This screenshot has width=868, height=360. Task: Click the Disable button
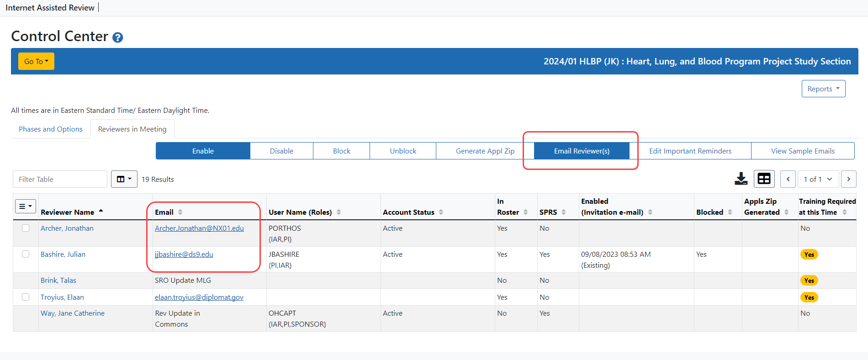pos(281,151)
